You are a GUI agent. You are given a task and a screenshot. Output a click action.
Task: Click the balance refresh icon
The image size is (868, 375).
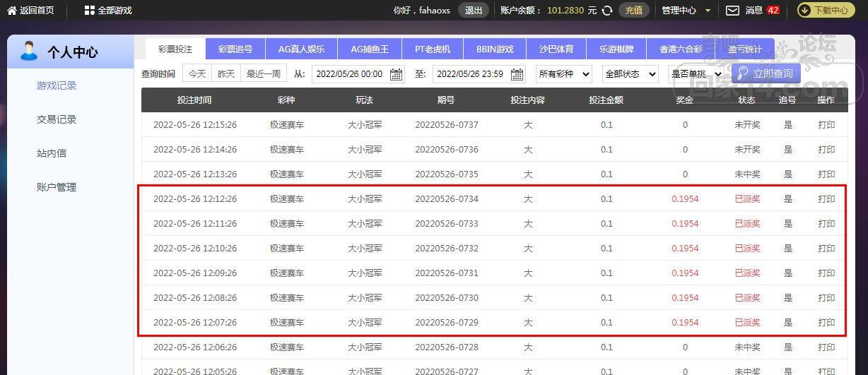(x=607, y=11)
